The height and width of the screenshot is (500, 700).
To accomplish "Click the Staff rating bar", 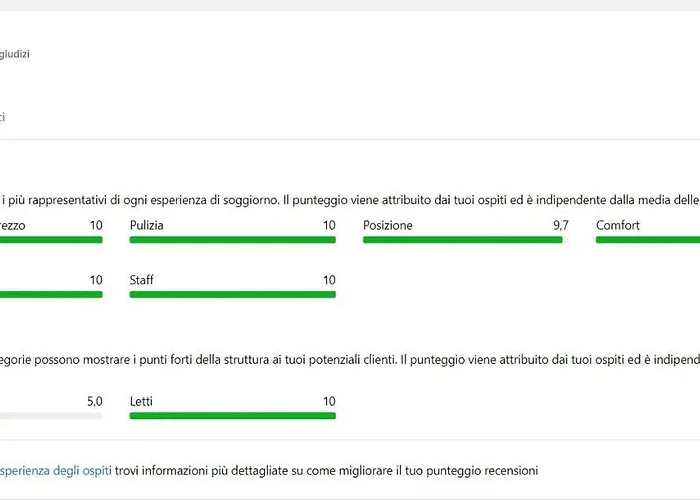I will coord(232,295).
